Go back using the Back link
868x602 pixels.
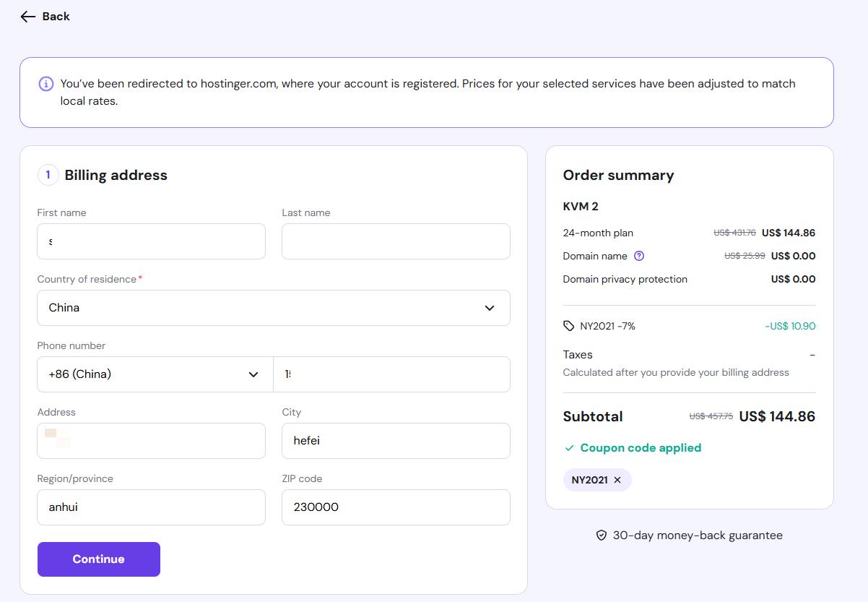(x=56, y=17)
